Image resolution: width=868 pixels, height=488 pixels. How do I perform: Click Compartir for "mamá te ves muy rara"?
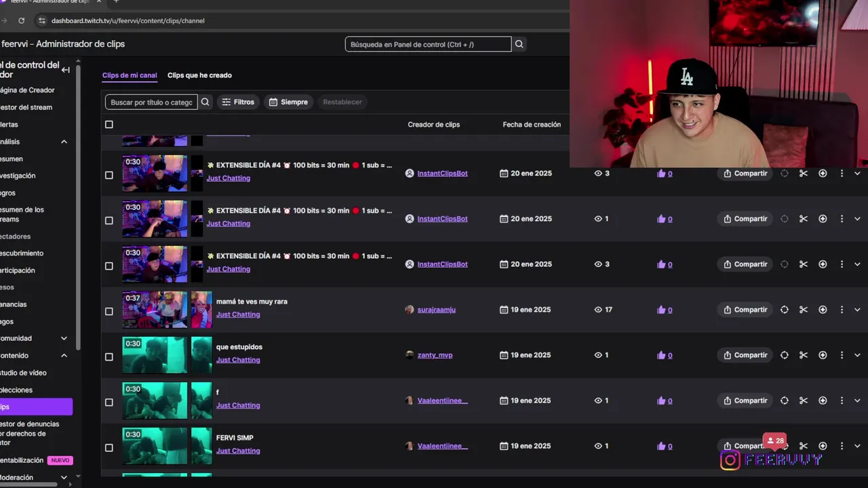click(745, 310)
